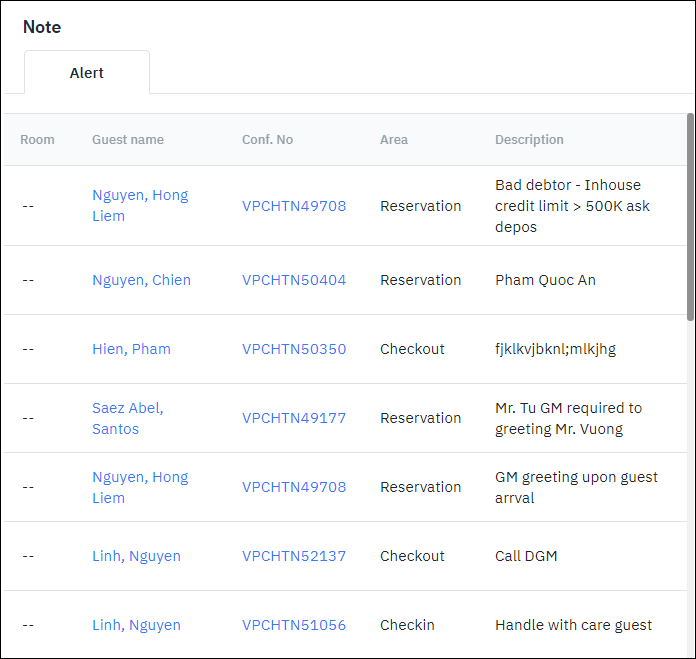Open Nguyen, Hong Liem in GM greeting row

point(140,487)
